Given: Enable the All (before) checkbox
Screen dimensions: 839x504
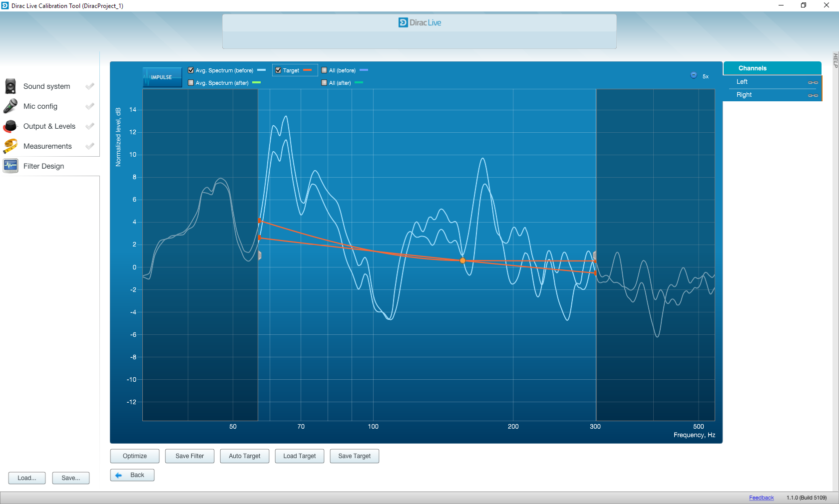Looking at the screenshot, I should coord(324,70).
